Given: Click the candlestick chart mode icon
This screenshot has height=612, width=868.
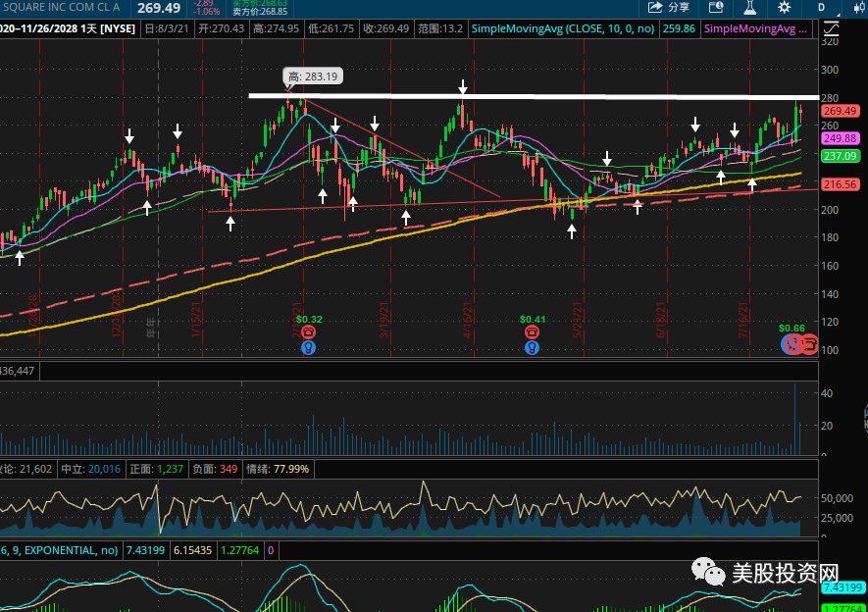Looking at the screenshot, I should (860, 8).
